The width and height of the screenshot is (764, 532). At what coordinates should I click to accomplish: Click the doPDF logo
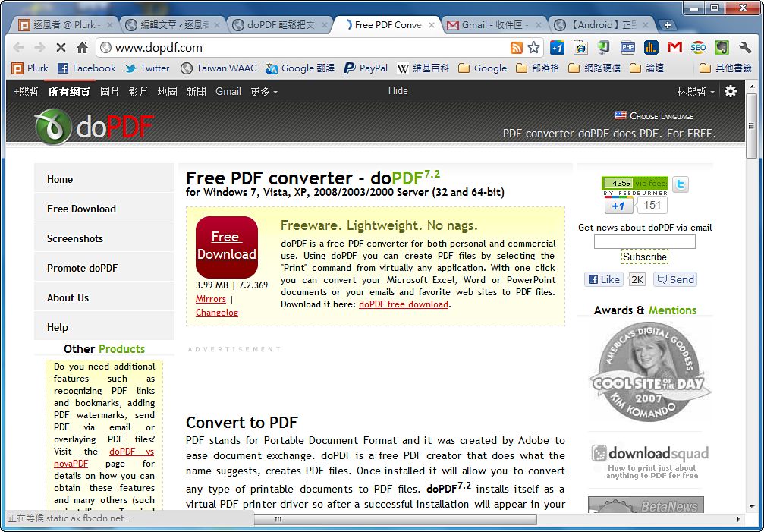95,127
